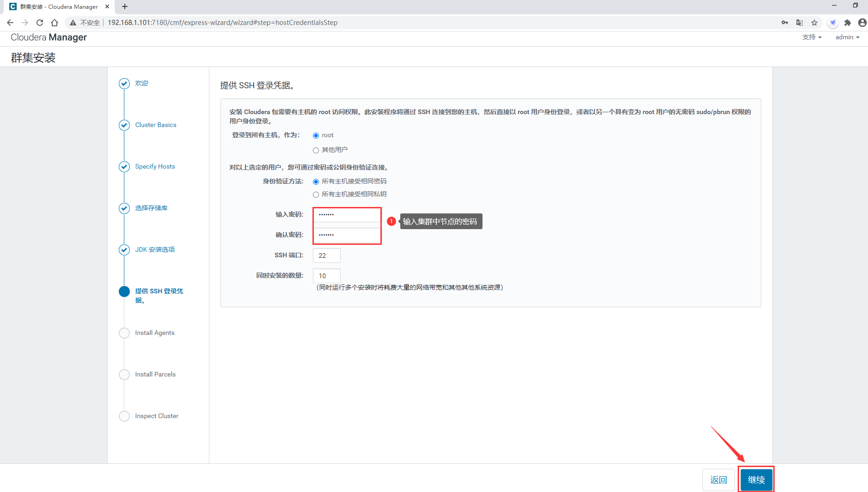
Task: Click the Inspect Cluster step circle
Action: tap(124, 416)
